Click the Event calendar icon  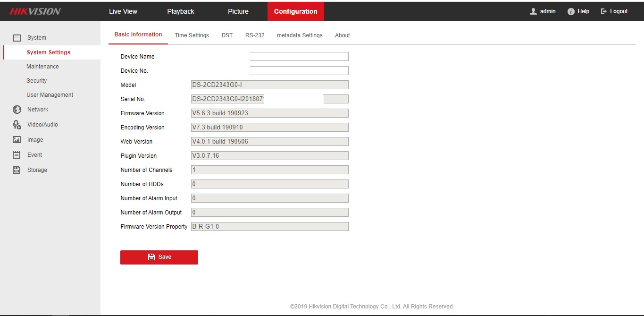pos(17,155)
